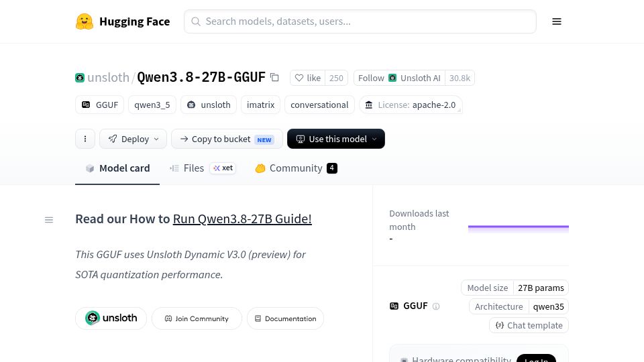Filter by the qwen3_5 tag
The image size is (644, 362).
[x=152, y=105]
